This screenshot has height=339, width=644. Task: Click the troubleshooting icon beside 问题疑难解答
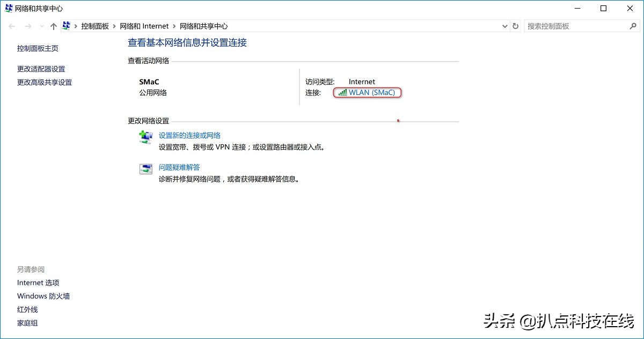(145, 168)
